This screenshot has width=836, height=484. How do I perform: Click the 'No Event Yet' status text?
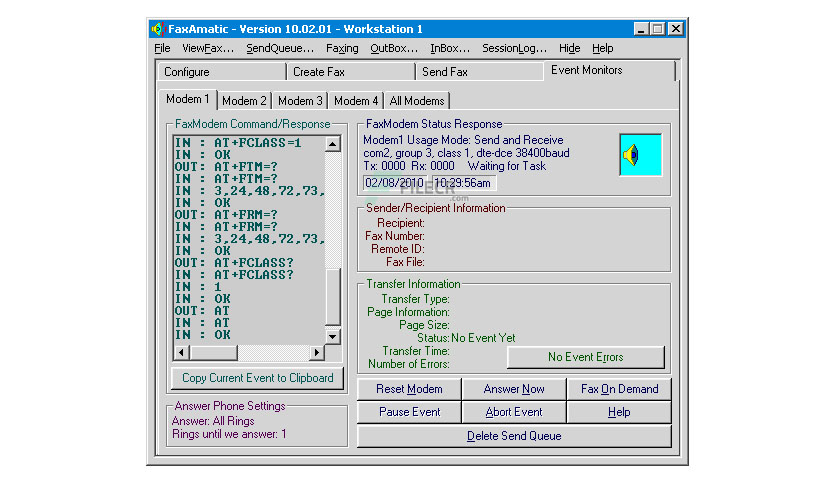[x=483, y=338]
